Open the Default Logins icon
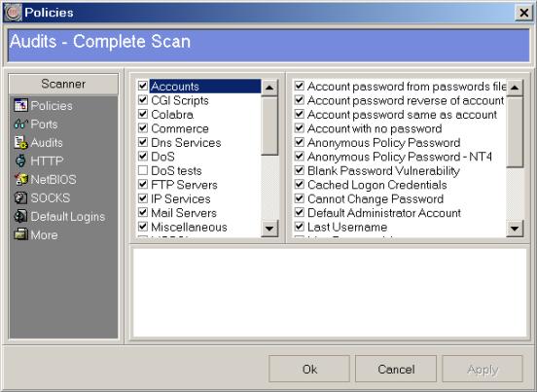Screen dimensions: 537x392 pyautogui.click(x=20, y=216)
